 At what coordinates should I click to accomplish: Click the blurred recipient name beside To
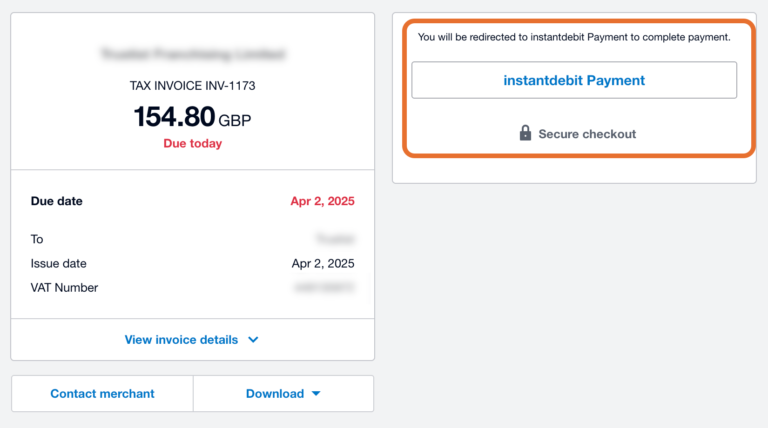pos(336,239)
